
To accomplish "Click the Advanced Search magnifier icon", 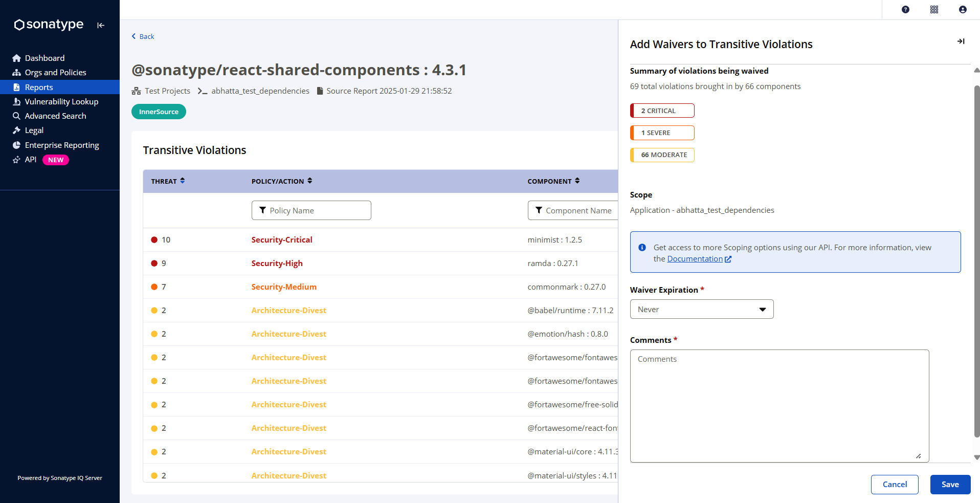I will 16,116.
